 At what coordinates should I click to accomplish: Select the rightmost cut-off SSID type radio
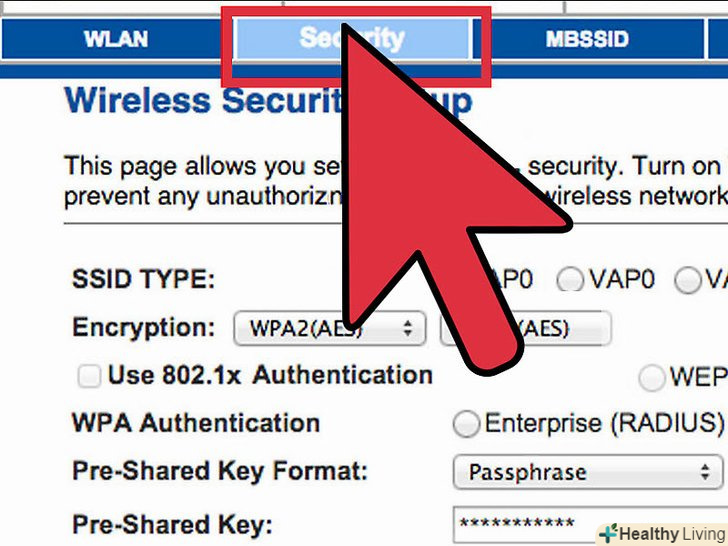point(688,280)
